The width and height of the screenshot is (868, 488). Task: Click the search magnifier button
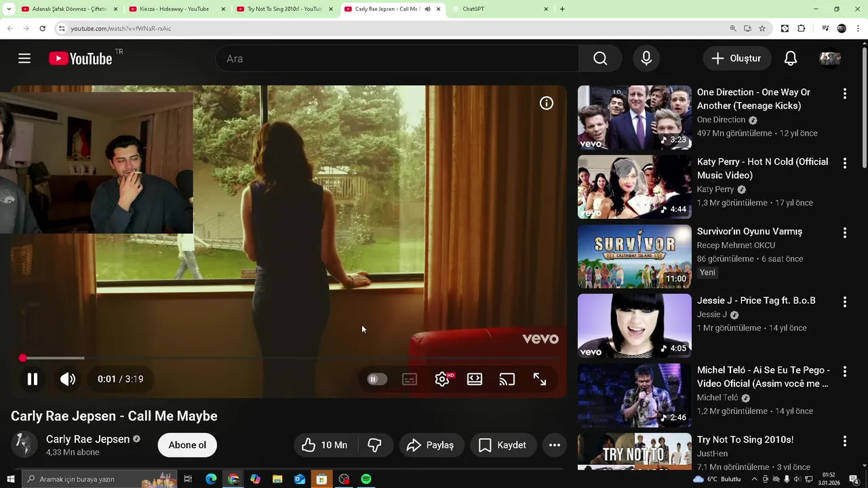(x=600, y=58)
